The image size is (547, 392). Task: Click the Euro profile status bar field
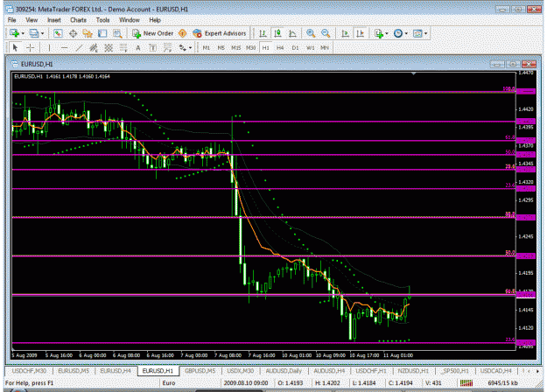tap(190, 383)
